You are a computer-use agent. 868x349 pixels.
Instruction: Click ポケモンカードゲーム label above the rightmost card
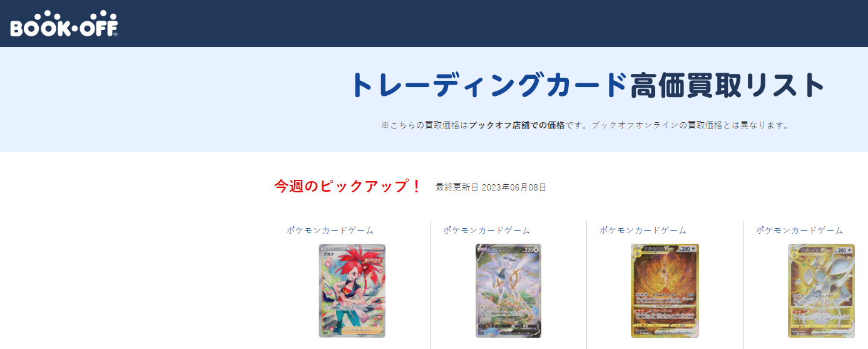pos(800,231)
